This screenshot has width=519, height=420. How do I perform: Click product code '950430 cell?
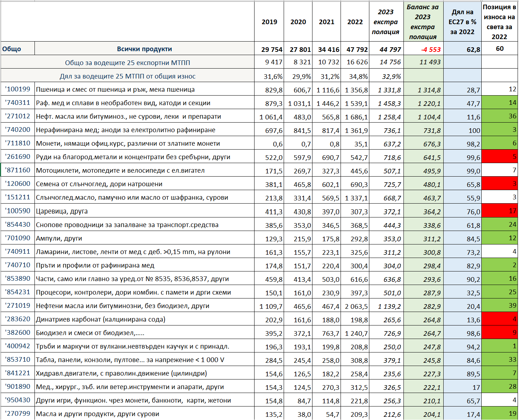pos(18,400)
